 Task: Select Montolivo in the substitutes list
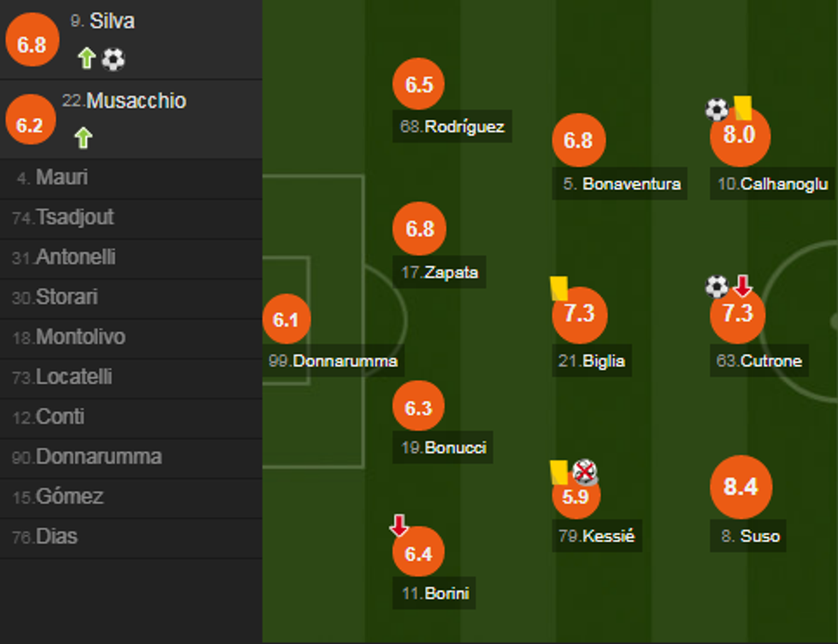[x=80, y=337]
